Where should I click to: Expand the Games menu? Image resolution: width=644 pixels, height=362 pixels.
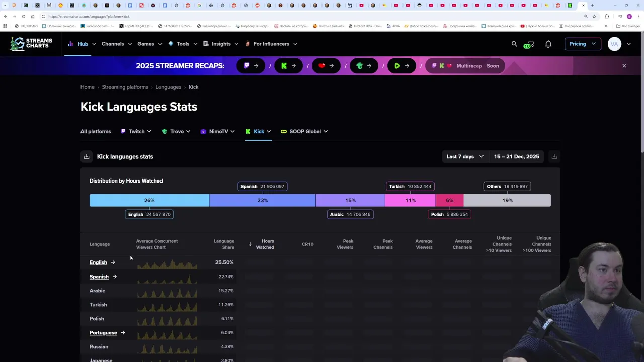(150, 44)
